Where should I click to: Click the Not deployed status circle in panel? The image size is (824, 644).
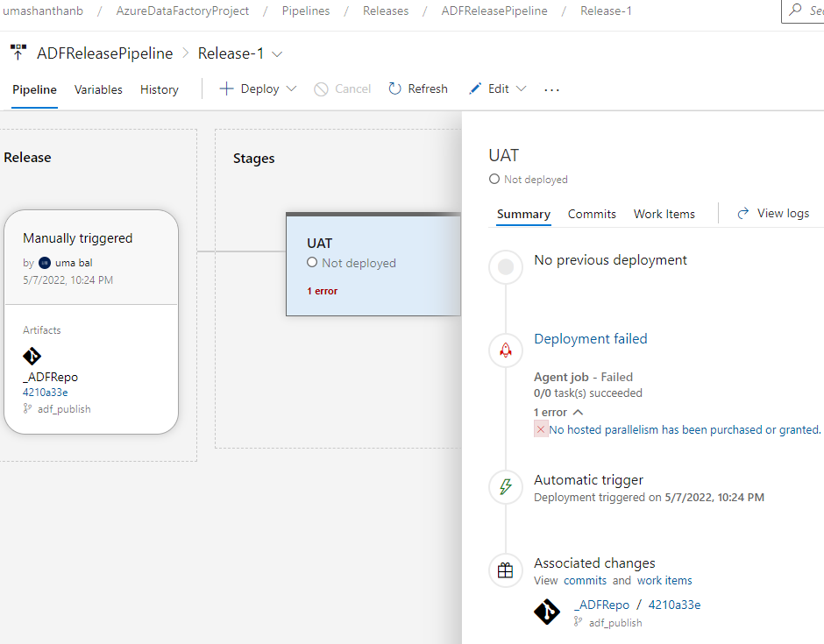pyautogui.click(x=494, y=179)
